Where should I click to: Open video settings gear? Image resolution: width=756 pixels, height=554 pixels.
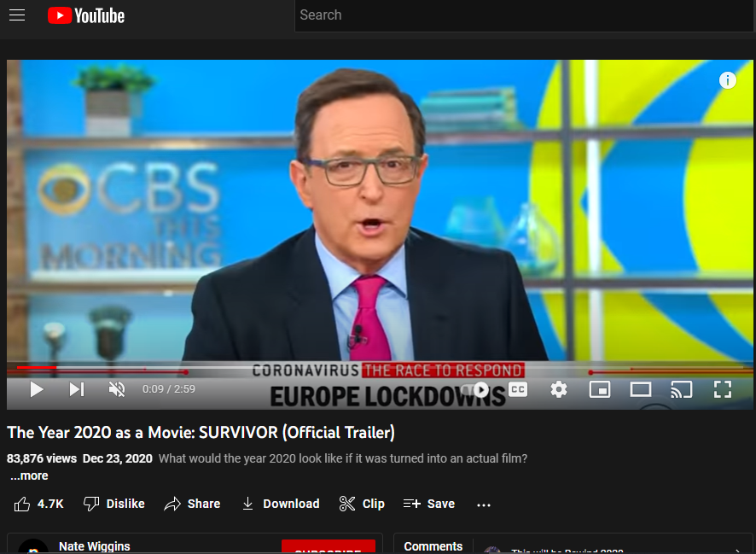tap(559, 390)
